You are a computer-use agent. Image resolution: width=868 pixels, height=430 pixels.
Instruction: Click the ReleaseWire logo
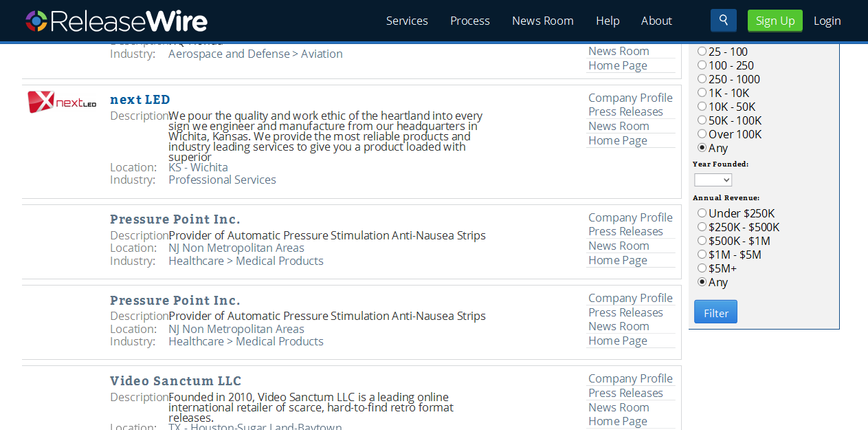[x=116, y=21]
